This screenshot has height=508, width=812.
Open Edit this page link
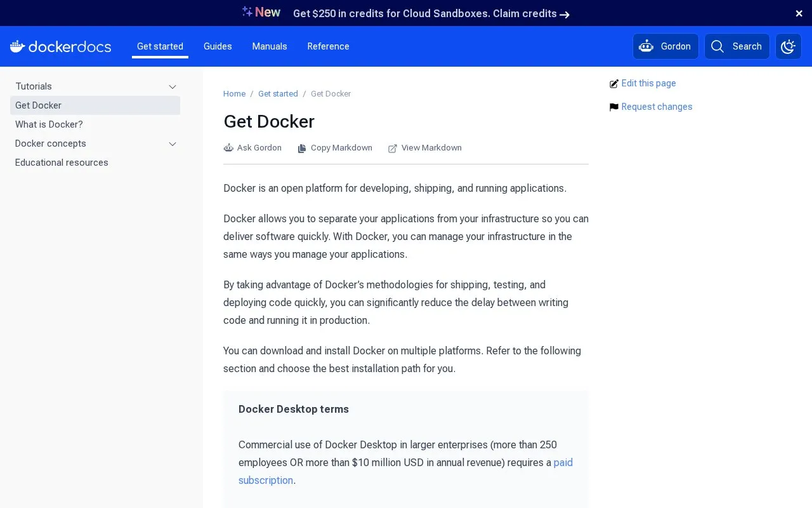[648, 83]
